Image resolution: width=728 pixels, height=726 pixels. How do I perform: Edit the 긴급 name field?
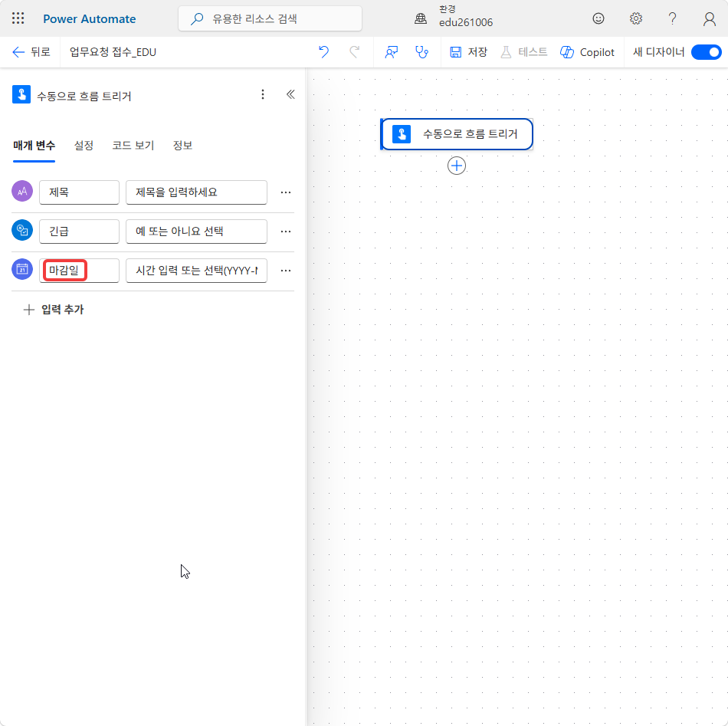click(80, 232)
